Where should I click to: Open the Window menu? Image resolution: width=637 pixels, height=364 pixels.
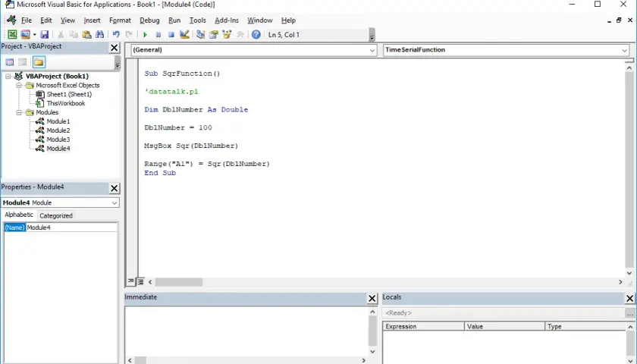tap(260, 20)
